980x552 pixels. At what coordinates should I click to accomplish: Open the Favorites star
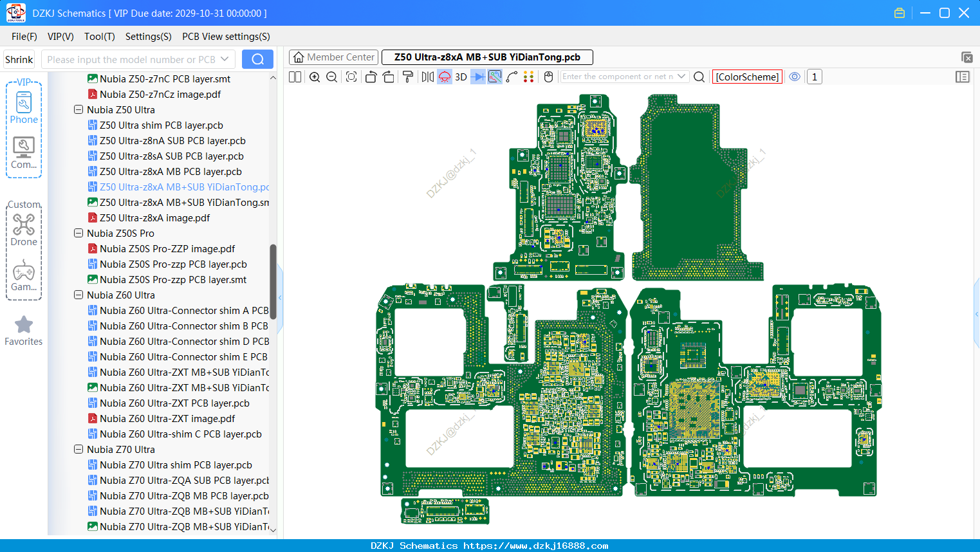tap(24, 331)
